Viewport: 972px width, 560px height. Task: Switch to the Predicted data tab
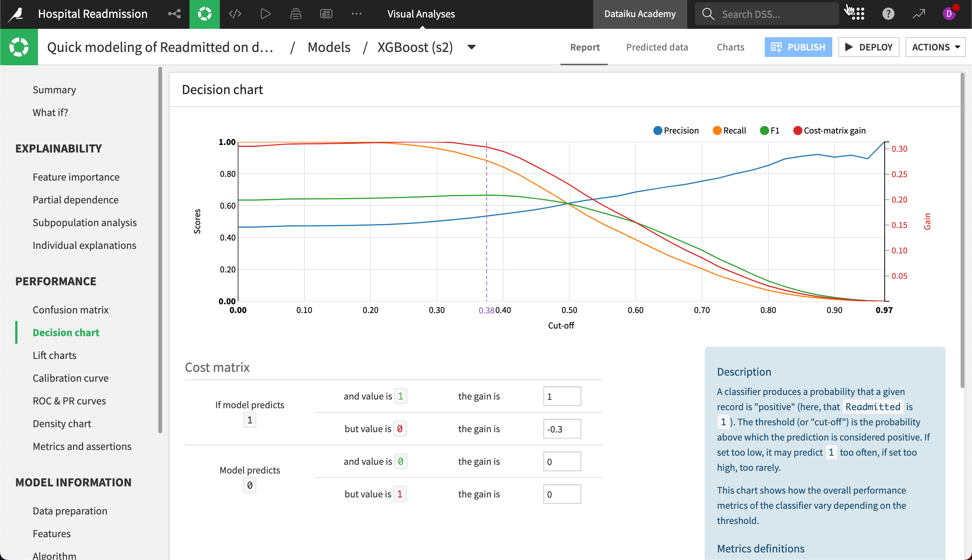[x=657, y=47]
